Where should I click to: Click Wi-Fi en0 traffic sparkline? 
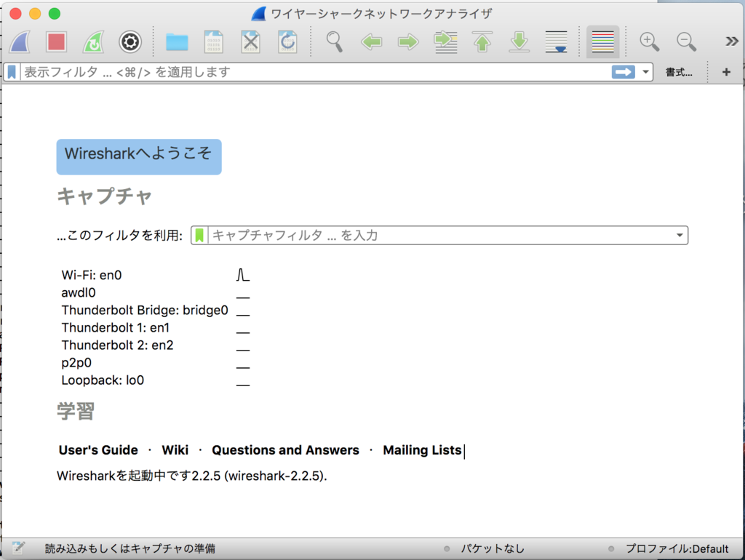tap(243, 275)
